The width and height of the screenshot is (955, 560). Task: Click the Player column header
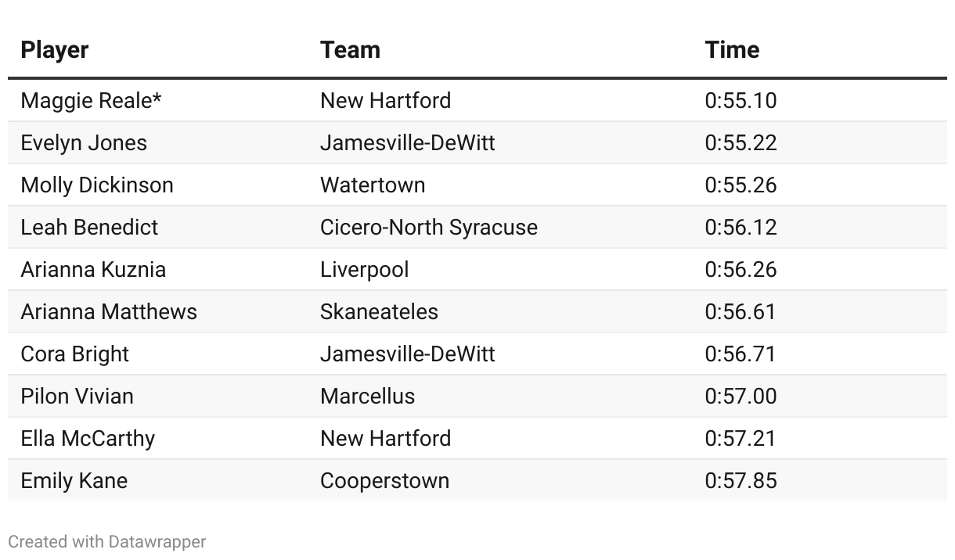click(x=55, y=50)
